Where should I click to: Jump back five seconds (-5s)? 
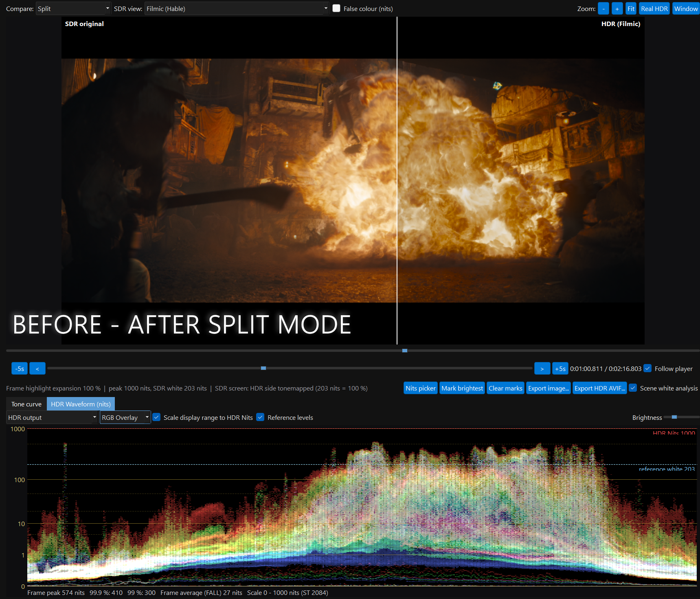pyautogui.click(x=20, y=369)
